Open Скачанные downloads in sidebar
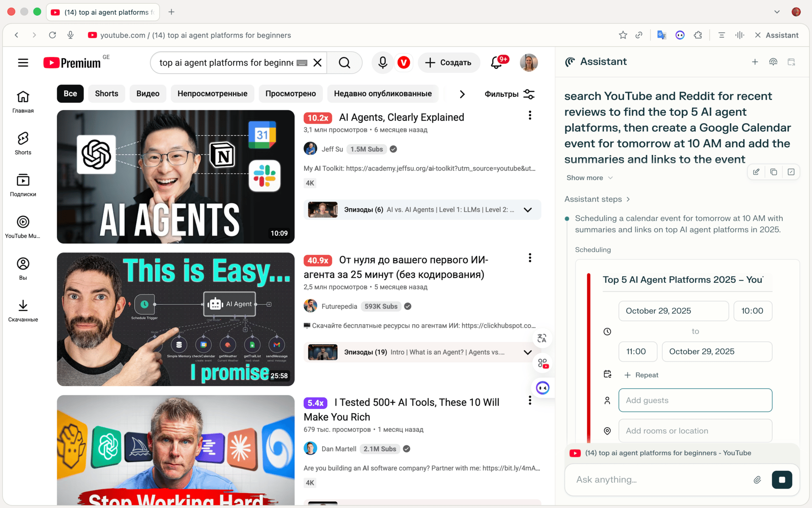The height and width of the screenshot is (508, 812). pyautogui.click(x=23, y=310)
